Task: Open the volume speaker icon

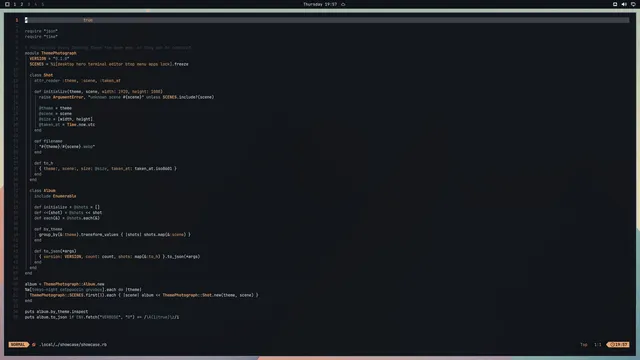Action: (x=624, y=4)
